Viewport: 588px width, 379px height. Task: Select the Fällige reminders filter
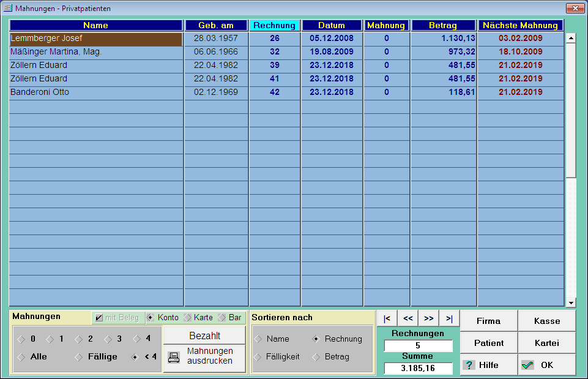pos(78,357)
